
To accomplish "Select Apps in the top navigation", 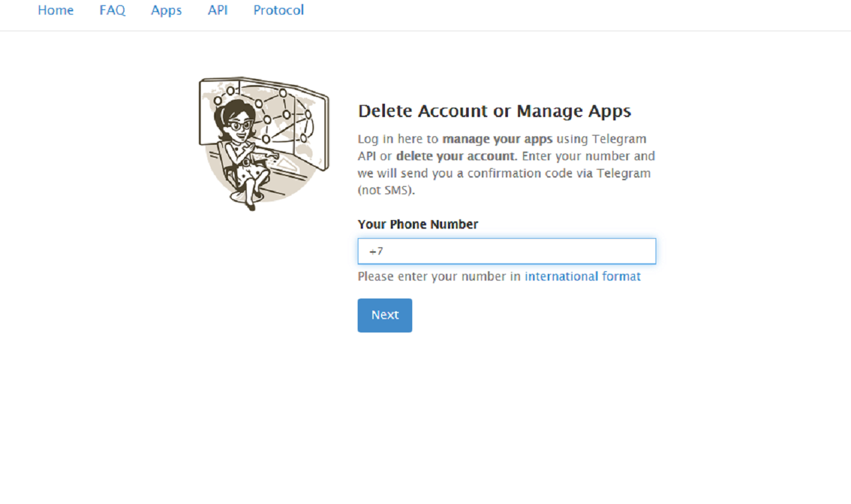I will [166, 10].
